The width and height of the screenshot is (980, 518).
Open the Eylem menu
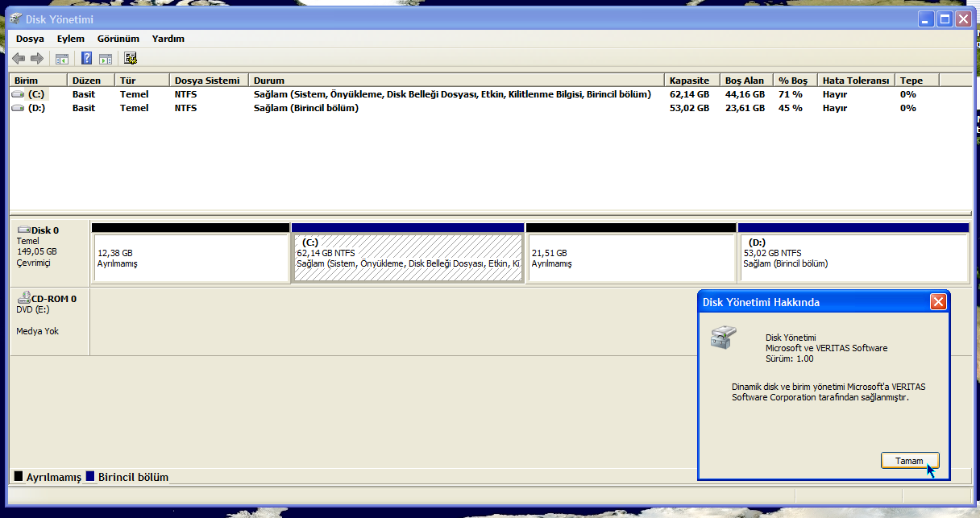tap(71, 39)
